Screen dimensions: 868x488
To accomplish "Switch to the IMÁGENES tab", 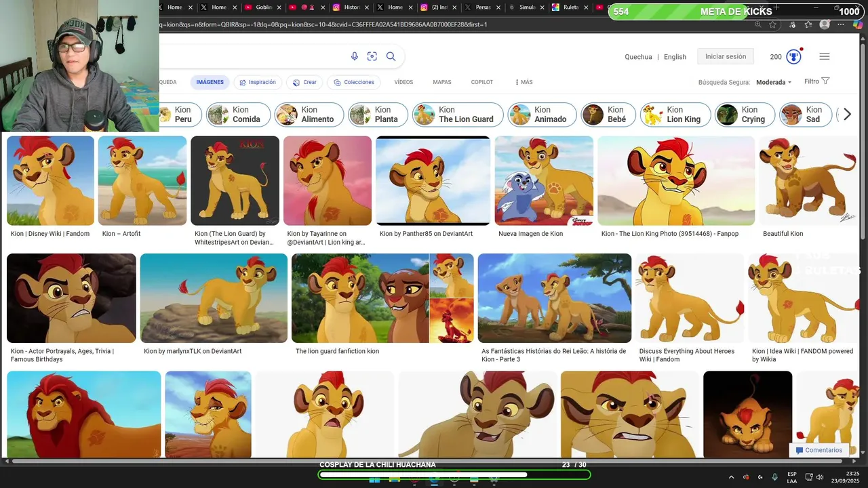I will coord(210,82).
